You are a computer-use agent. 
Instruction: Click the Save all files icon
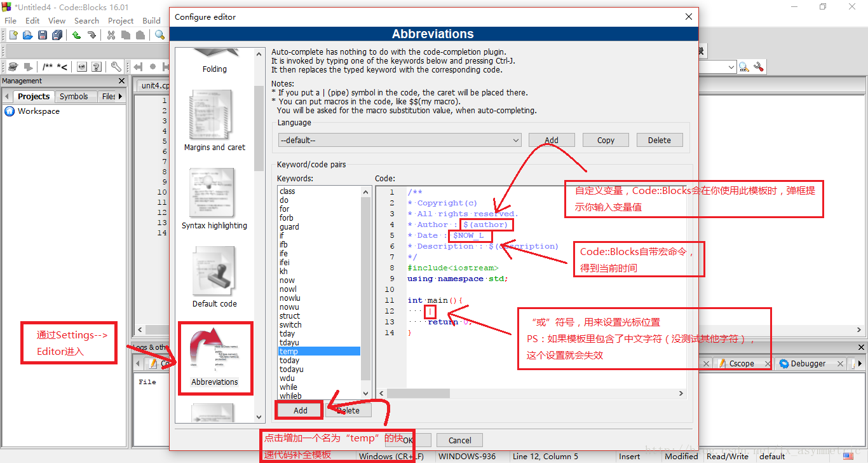click(57, 35)
